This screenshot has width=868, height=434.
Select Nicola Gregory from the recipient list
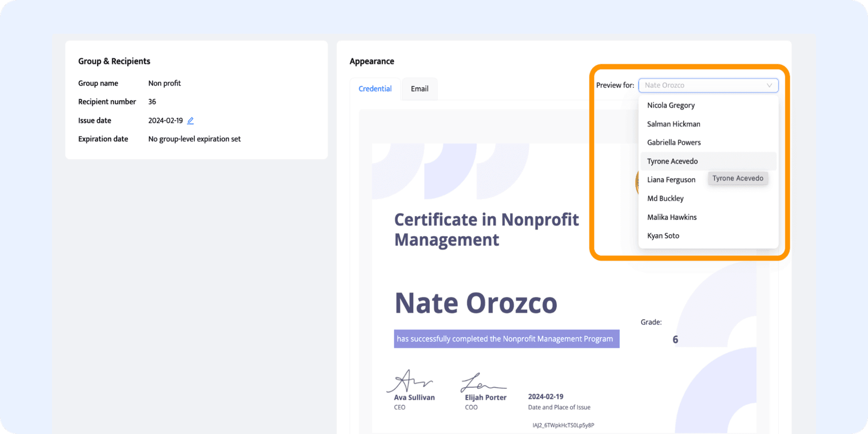coord(670,105)
